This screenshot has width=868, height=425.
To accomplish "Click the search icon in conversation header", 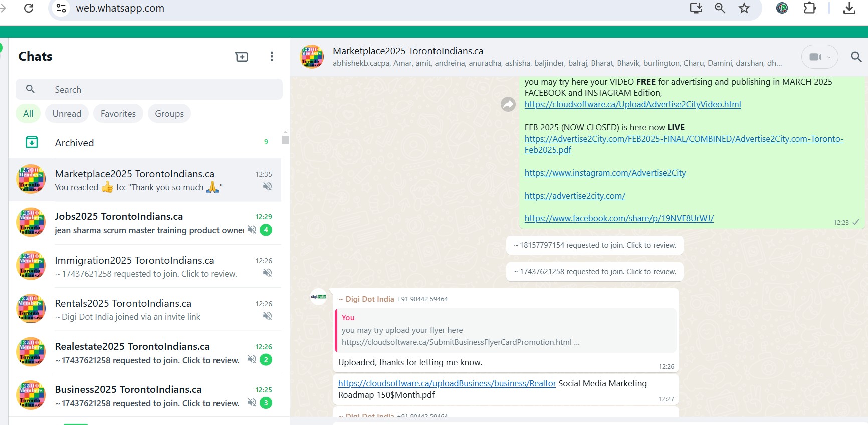I will (856, 57).
